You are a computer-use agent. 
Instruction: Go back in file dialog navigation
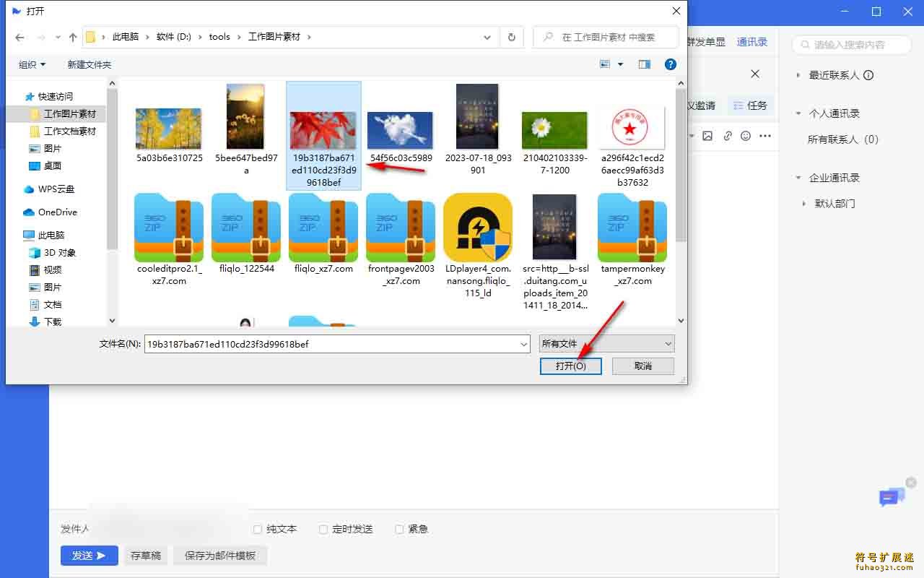(x=19, y=37)
